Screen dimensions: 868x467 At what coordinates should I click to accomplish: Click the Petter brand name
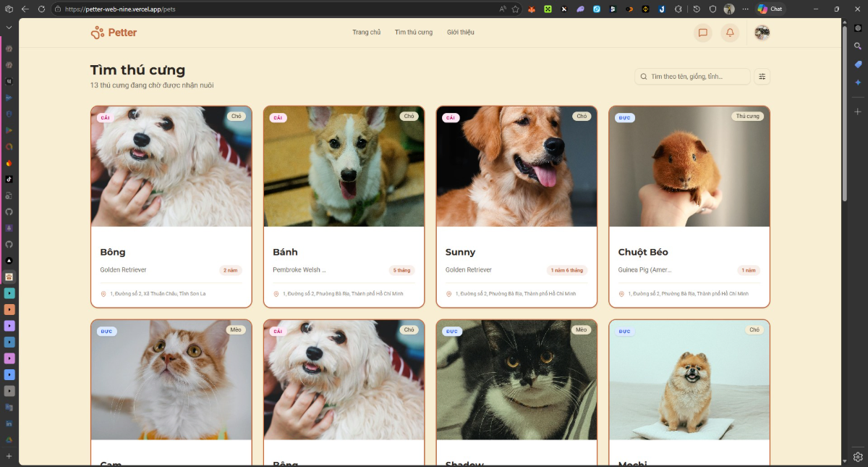pos(122,33)
